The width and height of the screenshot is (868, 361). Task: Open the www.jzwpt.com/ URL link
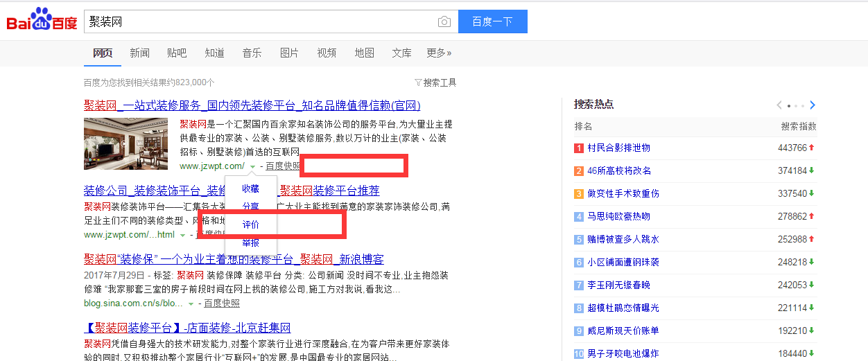click(212, 166)
